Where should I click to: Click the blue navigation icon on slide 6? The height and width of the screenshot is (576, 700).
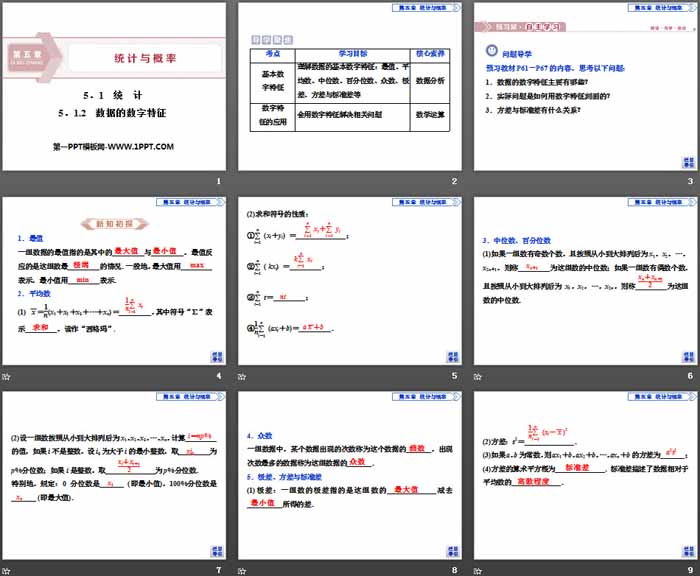point(687,357)
